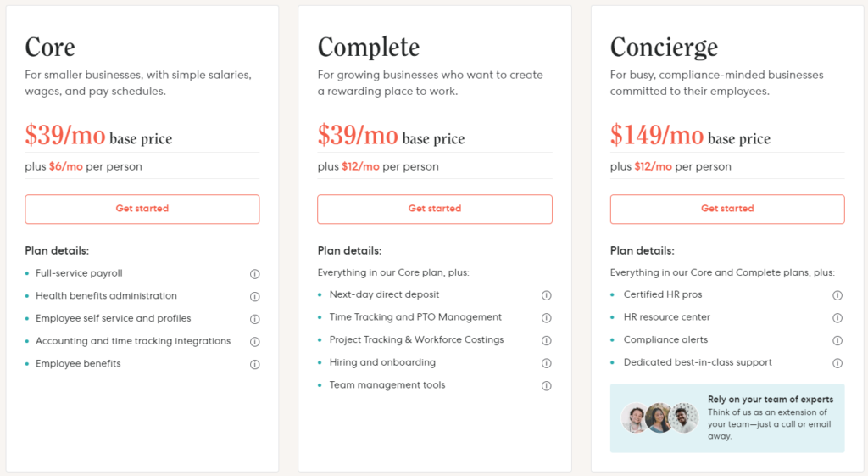Click info icon for Full-service payroll
868x476 pixels.
pos(254,274)
